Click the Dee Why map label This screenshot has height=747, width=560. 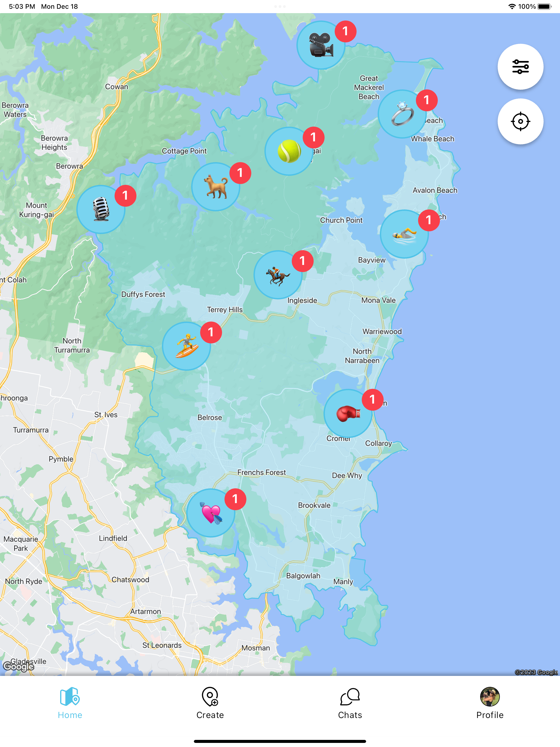(347, 475)
